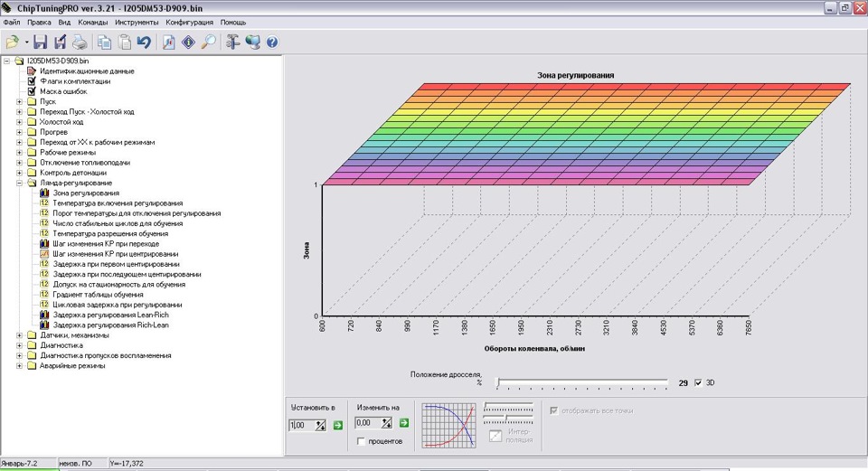Expand the Рабочие режимы folder
Screen dimensions: 868x471
pyautogui.click(x=19, y=152)
